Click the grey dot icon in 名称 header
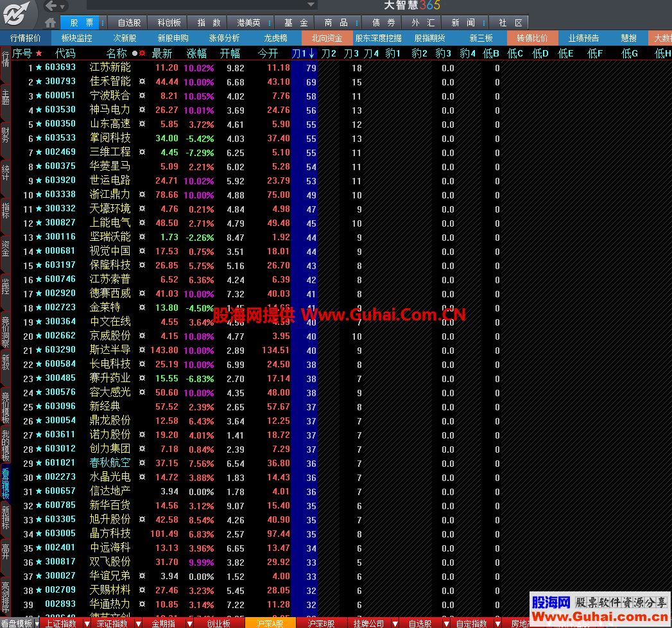Viewport: 672px width, 628px height. 135,53
